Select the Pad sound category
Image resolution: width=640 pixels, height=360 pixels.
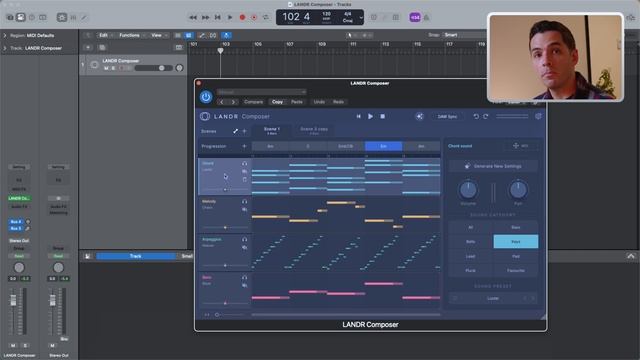pyautogui.click(x=516, y=256)
